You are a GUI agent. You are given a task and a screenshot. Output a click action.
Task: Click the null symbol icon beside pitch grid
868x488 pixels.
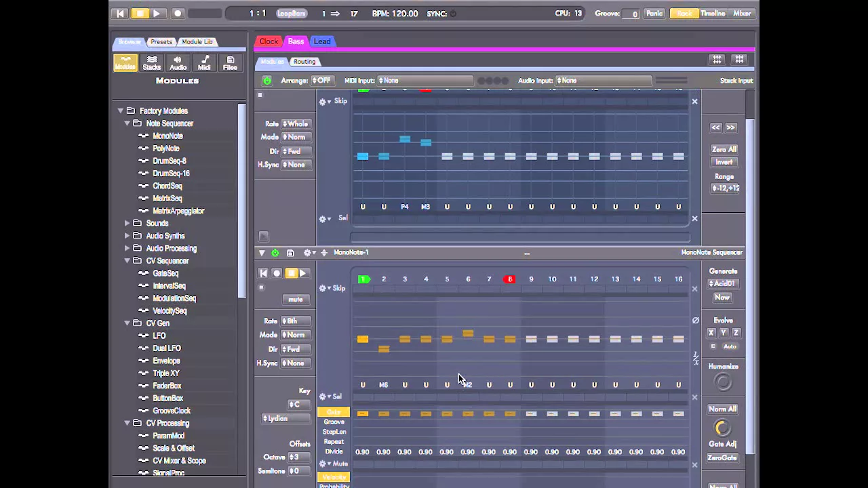tap(695, 321)
